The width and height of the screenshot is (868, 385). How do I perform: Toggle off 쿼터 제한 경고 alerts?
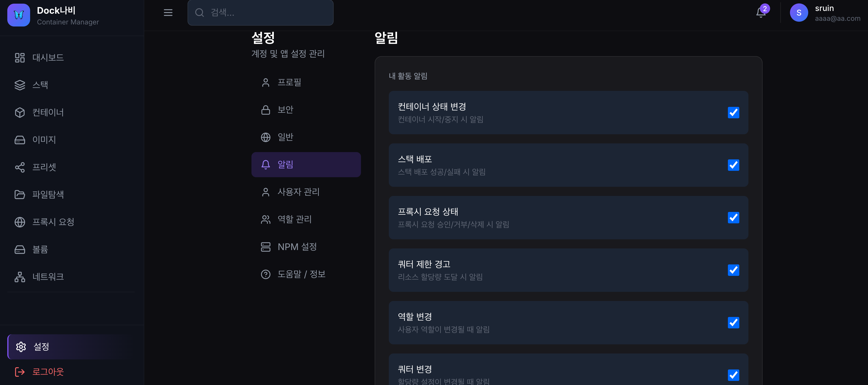tap(733, 270)
